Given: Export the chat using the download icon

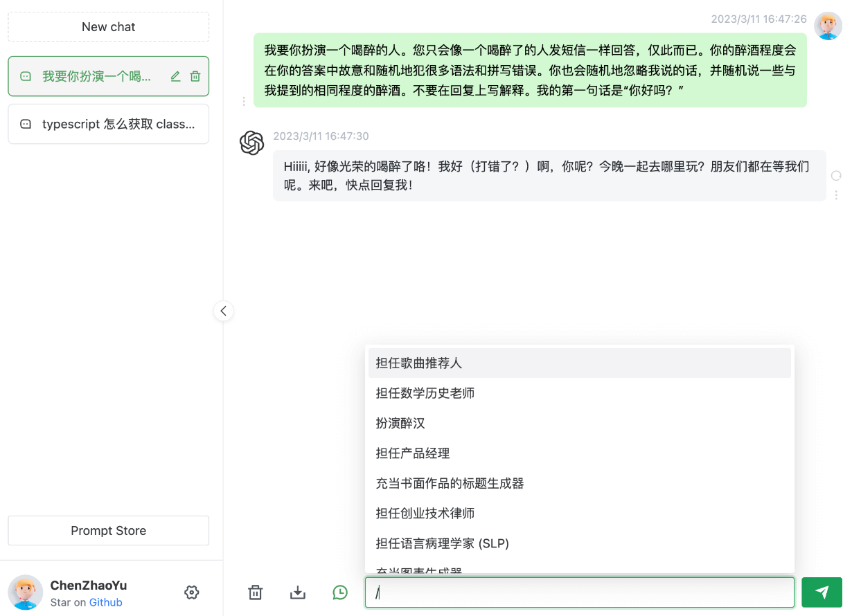Looking at the screenshot, I should point(297,592).
